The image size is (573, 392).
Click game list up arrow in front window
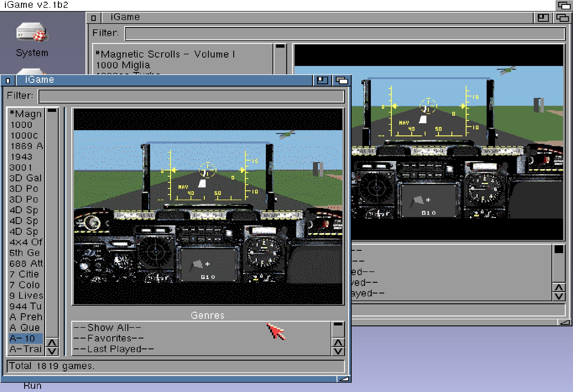pos(52,343)
